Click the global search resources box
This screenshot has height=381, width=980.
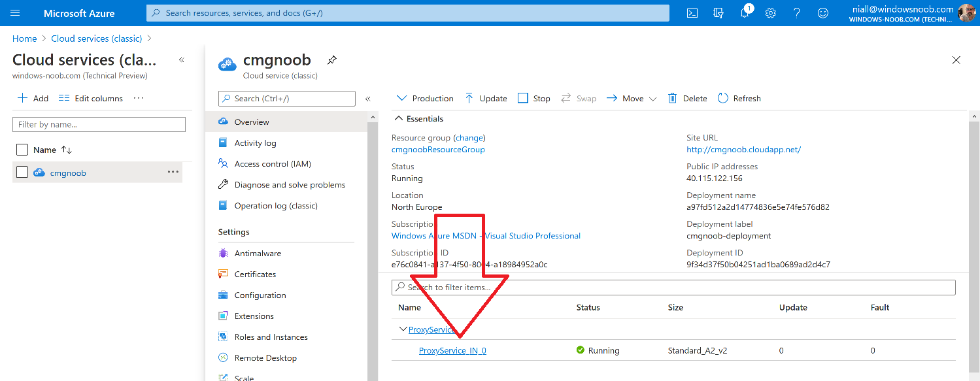pos(408,13)
